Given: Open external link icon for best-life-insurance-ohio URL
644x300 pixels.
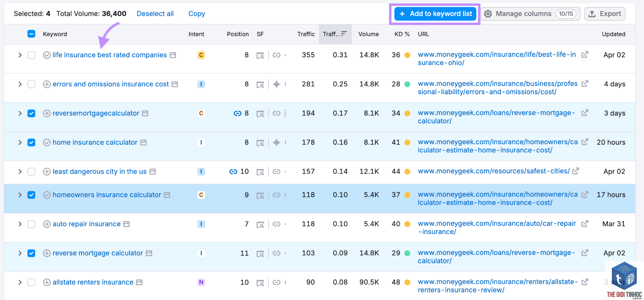Looking at the screenshot, I should [585, 55].
